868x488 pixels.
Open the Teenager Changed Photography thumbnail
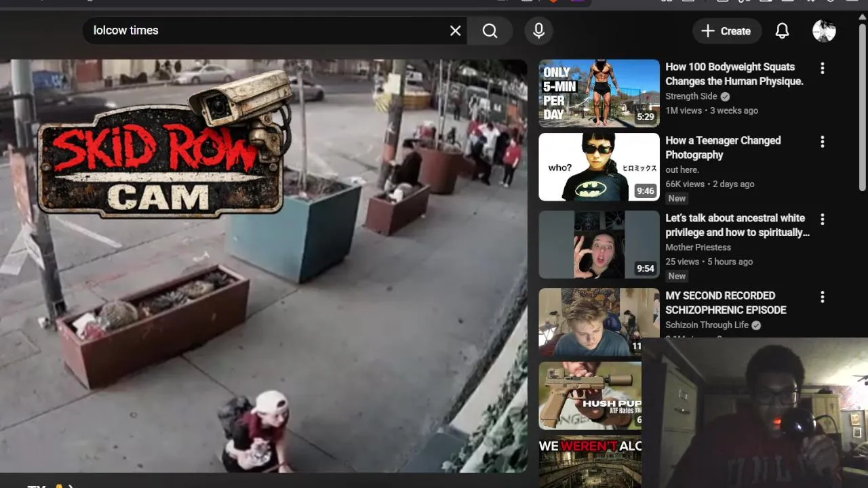pyautogui.click(x=599, y=167)
